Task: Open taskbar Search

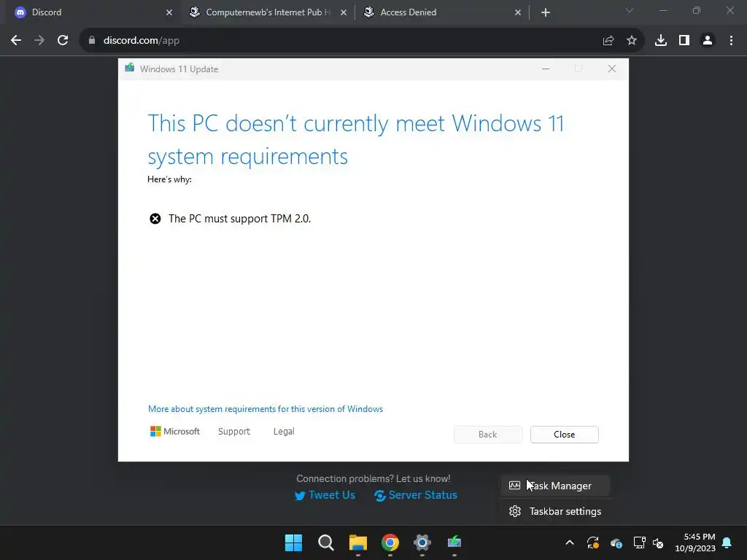Action: coord(326,542)
